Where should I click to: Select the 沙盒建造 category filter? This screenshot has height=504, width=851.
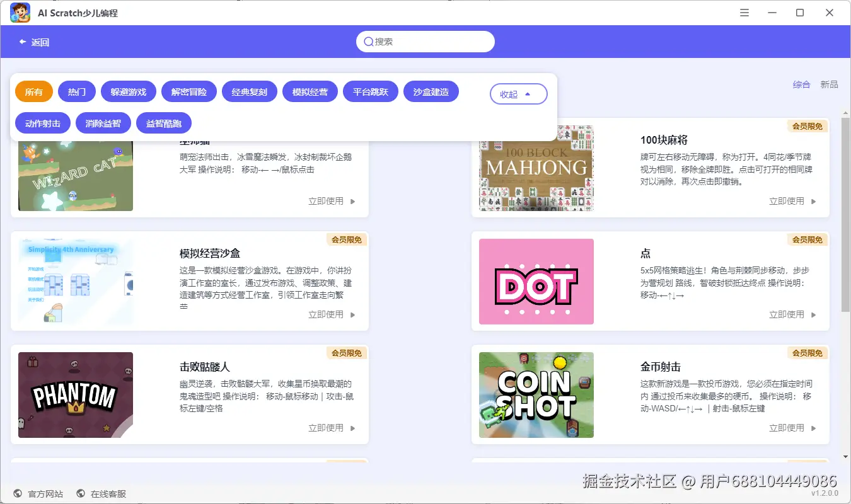pyautogui.click(x=431, y=91)
